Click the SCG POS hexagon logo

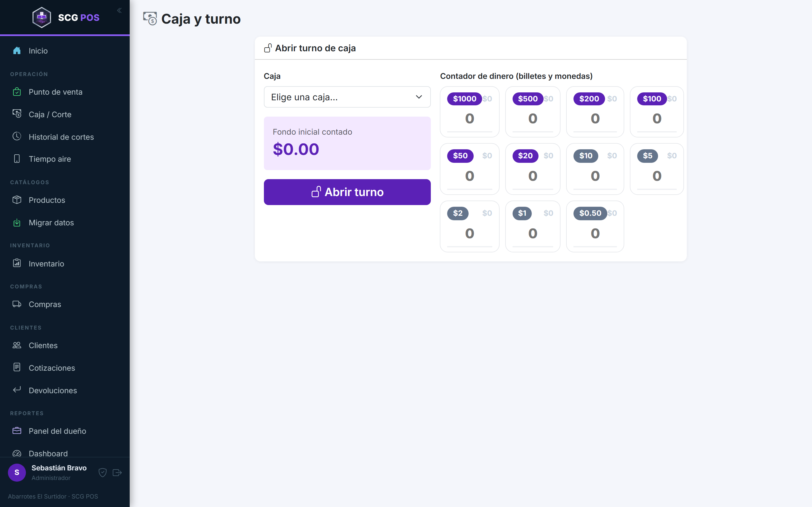(42, 17)
